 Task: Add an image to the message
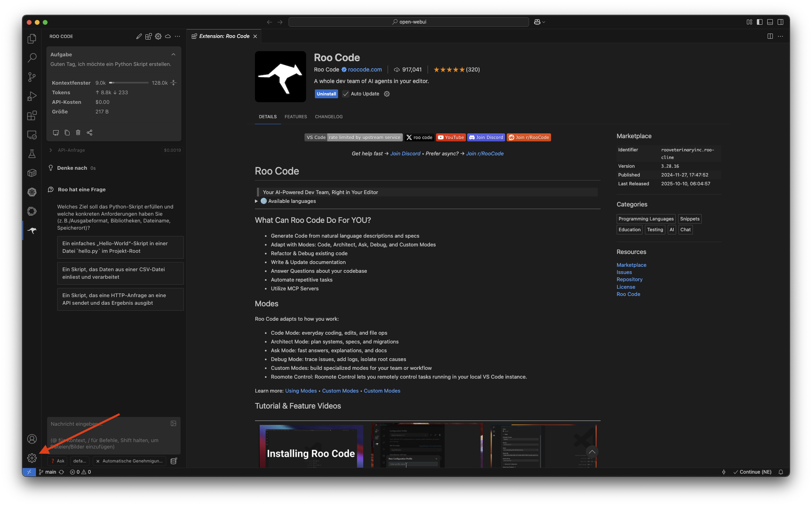tap(173, 424)
